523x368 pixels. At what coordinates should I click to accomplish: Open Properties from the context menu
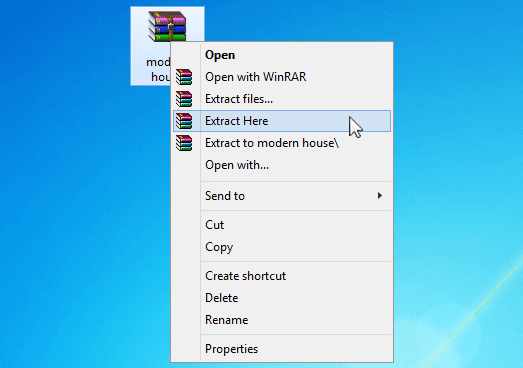pyautogui.click(x=231, y=349)
